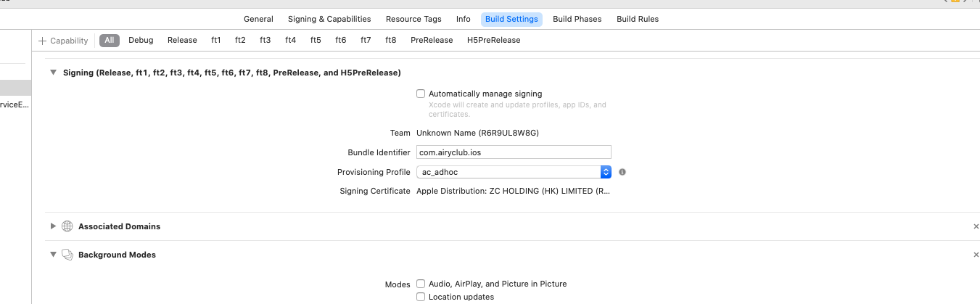This screenshot has height=304, width=980.
Task: Check Audio, AirPlay, and Picture in Picture
Action: [421, 284]
